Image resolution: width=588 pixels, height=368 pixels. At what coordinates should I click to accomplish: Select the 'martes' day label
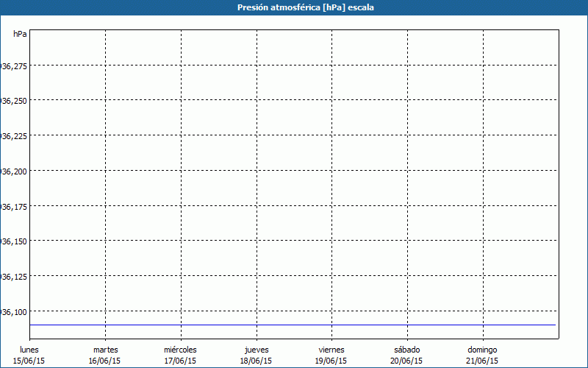tap(106, 350)
